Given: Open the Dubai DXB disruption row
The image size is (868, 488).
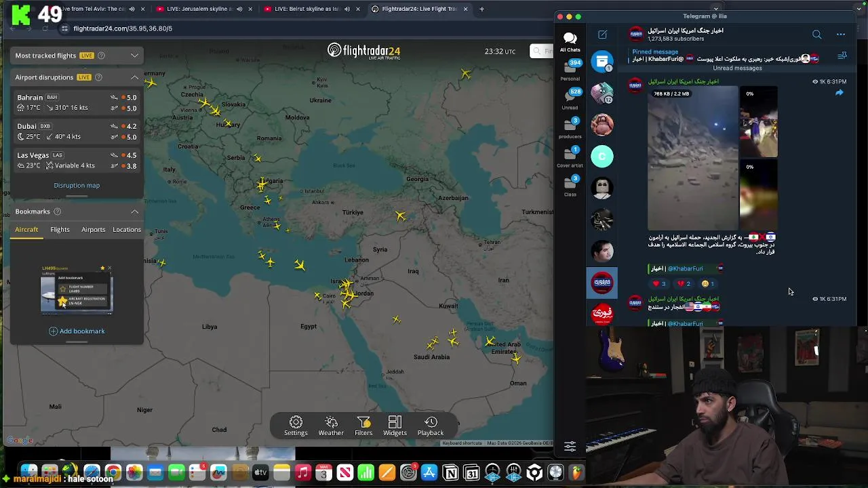Looking at the screenshot, I should pyautogui.click(x=77, y=131).
